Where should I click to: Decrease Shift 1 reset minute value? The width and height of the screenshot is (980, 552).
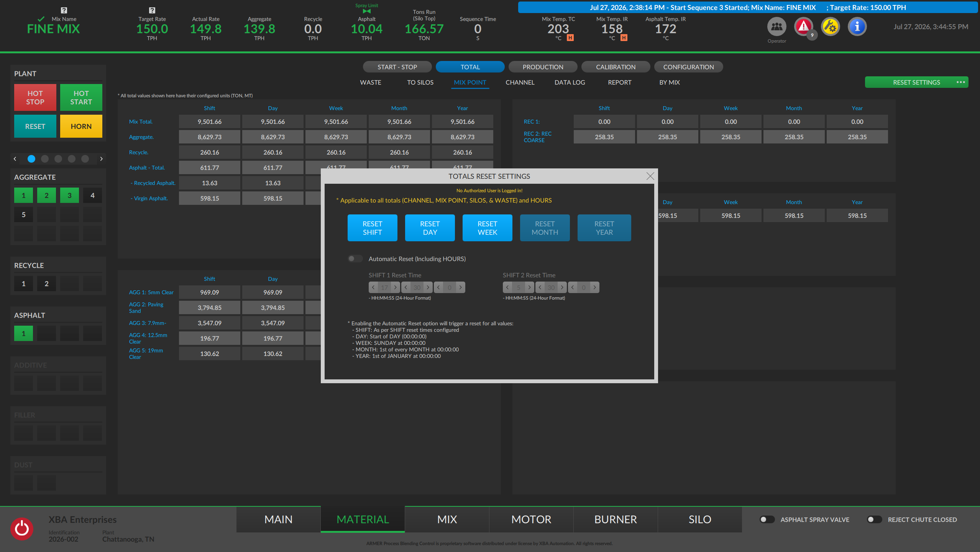pos(406,287)
